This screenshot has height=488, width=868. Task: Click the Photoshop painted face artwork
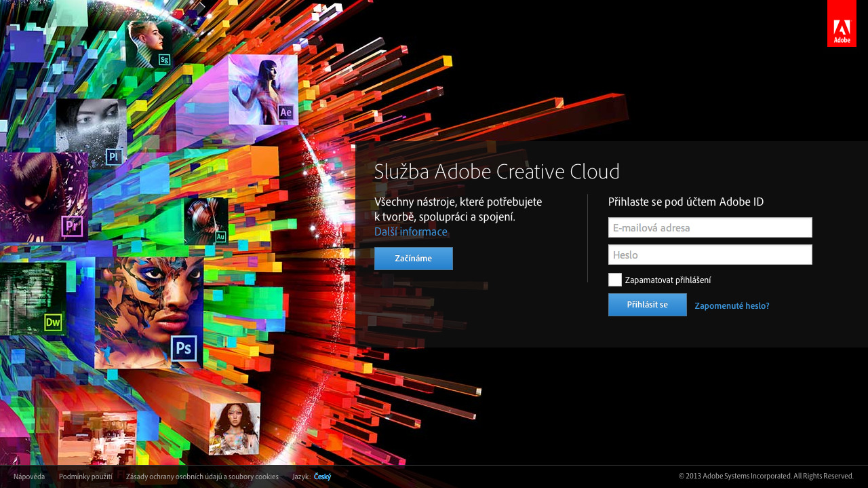(x=149, y=312)
